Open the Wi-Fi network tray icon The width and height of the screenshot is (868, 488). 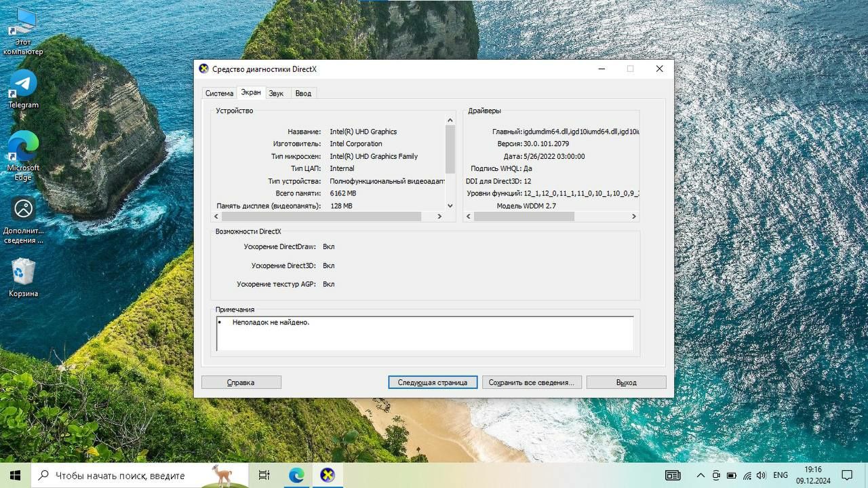point(747,475)
